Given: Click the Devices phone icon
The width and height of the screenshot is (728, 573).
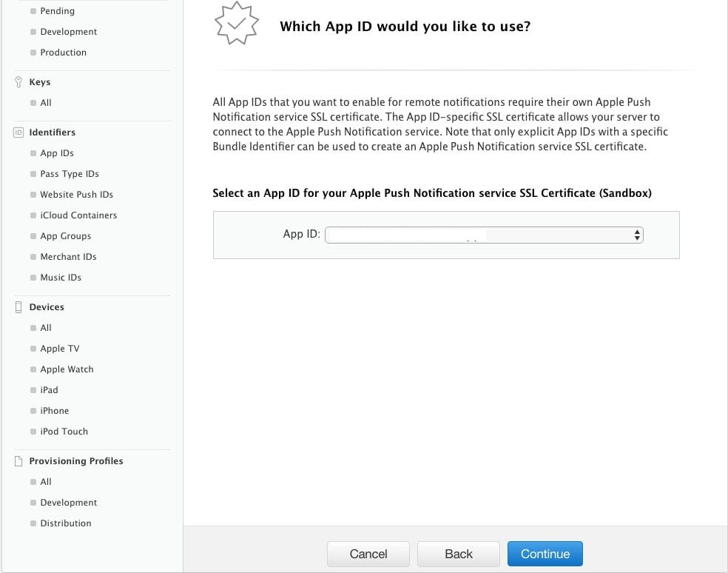Looking at the screenshot, I should point(18,307).
